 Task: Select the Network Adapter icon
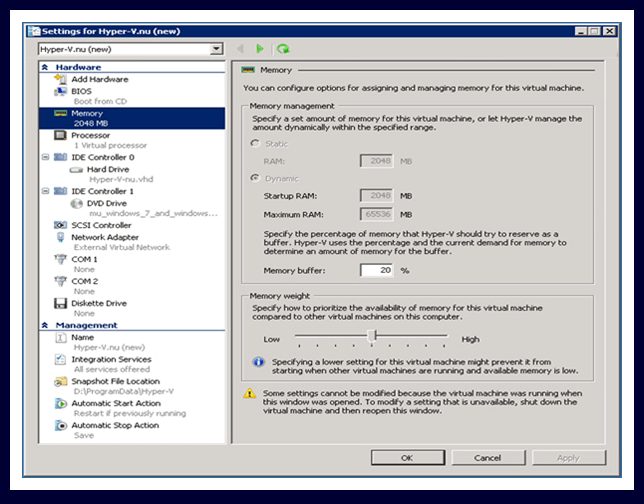pyautogui.click(x=60, y=237)
